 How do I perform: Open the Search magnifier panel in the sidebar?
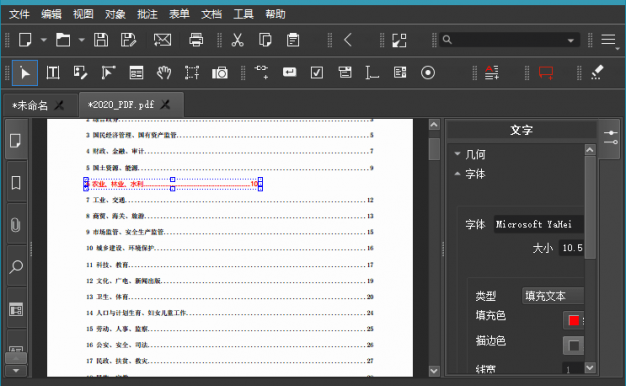16,267
